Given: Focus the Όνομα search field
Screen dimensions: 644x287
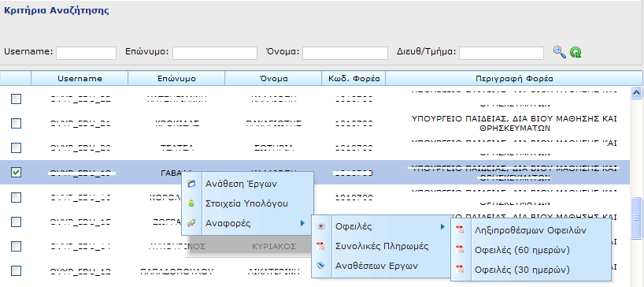Looking at the screenshot, I should pyautogui.click(x=345, y=53).
